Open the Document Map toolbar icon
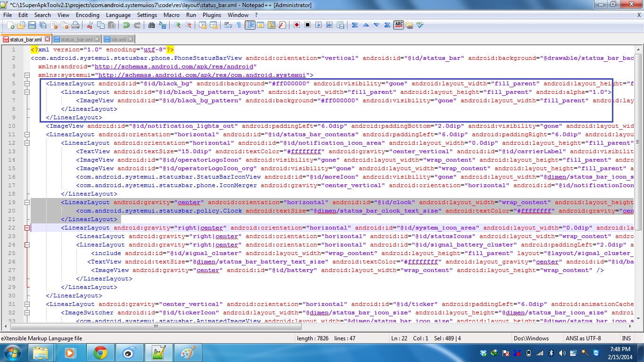 pos(272,25)
